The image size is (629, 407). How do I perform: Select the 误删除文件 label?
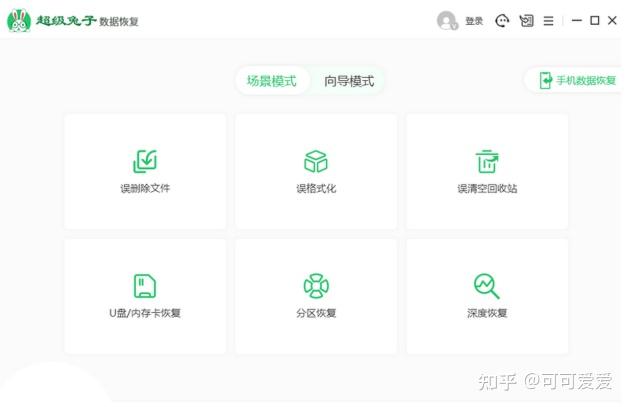pos(145,188)
